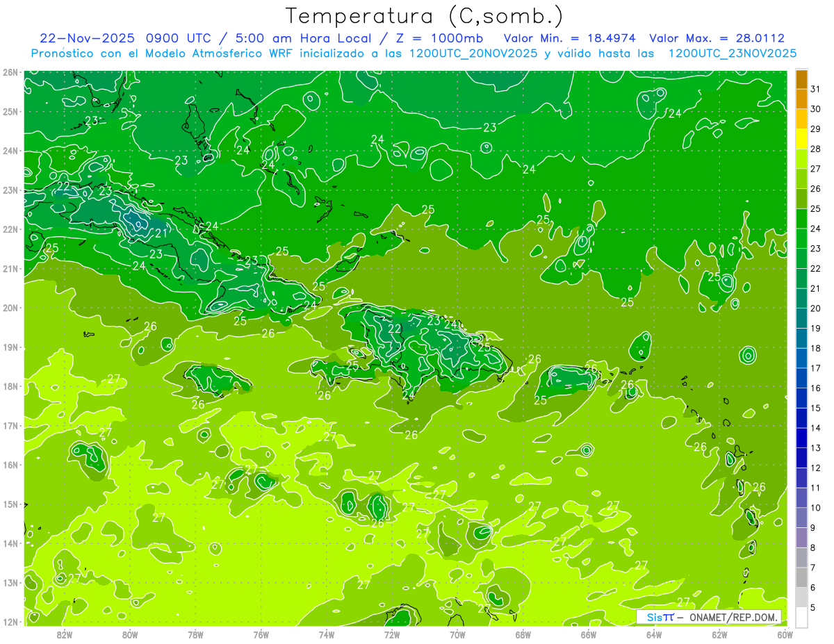Click the 13N latitude axis label
This screenshot has height=644, width=834.
(10, 582)
